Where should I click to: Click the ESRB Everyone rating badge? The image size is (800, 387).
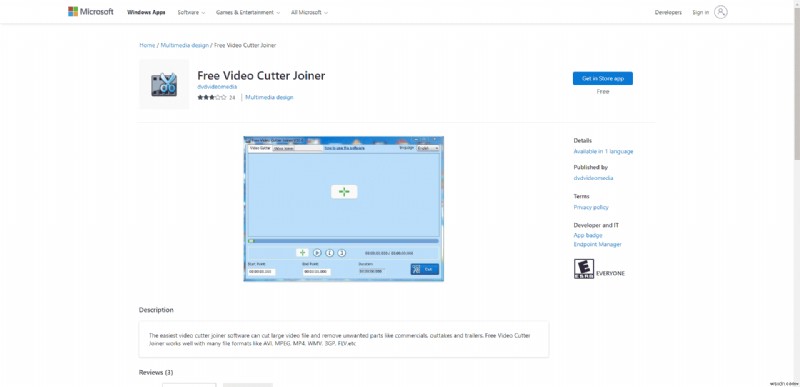[x=584, y=269]
